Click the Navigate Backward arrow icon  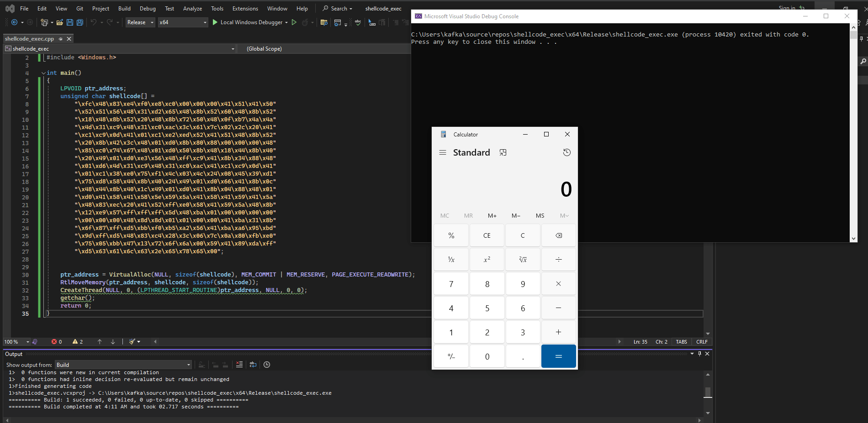coord(14,22)
